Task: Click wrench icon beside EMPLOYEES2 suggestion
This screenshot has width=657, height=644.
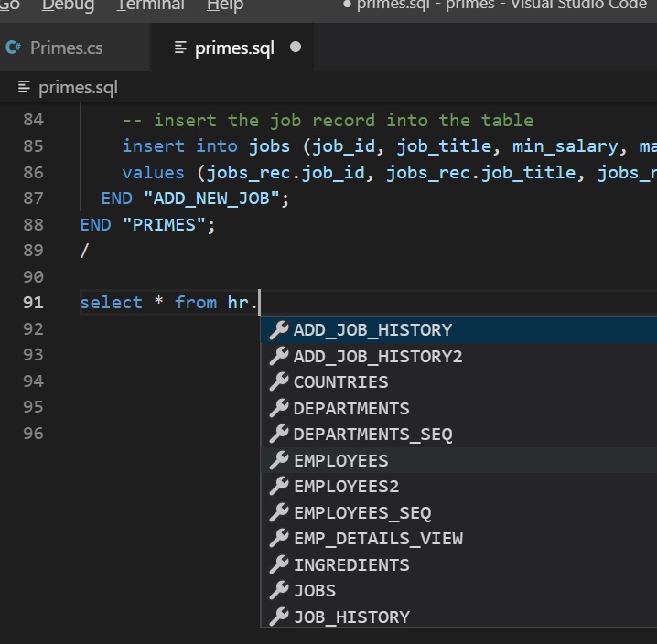Action: 279,487
